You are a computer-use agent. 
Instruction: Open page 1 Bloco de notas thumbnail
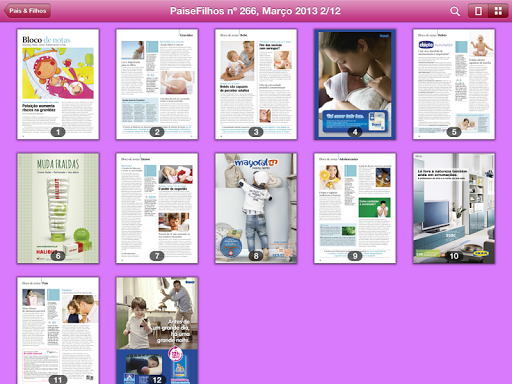[58, 84]
